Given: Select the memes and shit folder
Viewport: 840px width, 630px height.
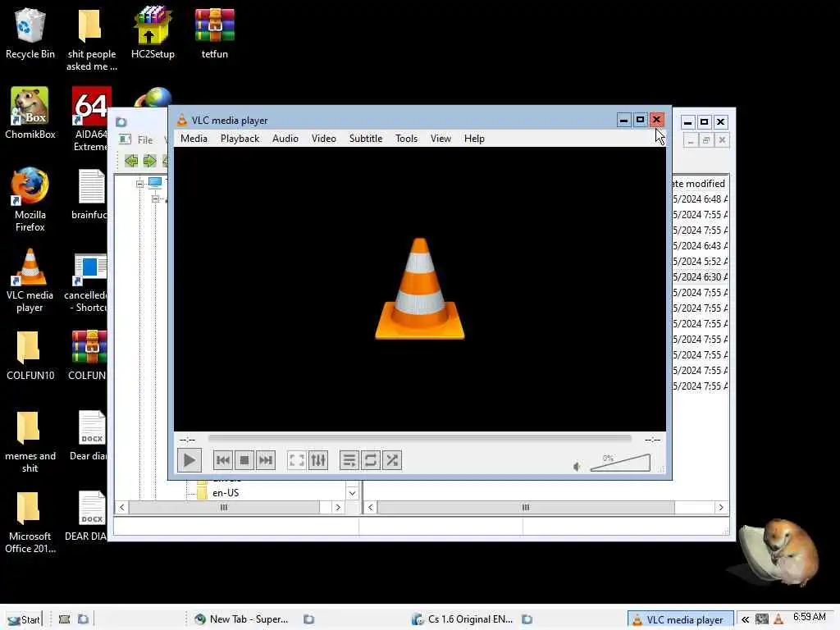Looking at the screenshot, I should point(30,442).
